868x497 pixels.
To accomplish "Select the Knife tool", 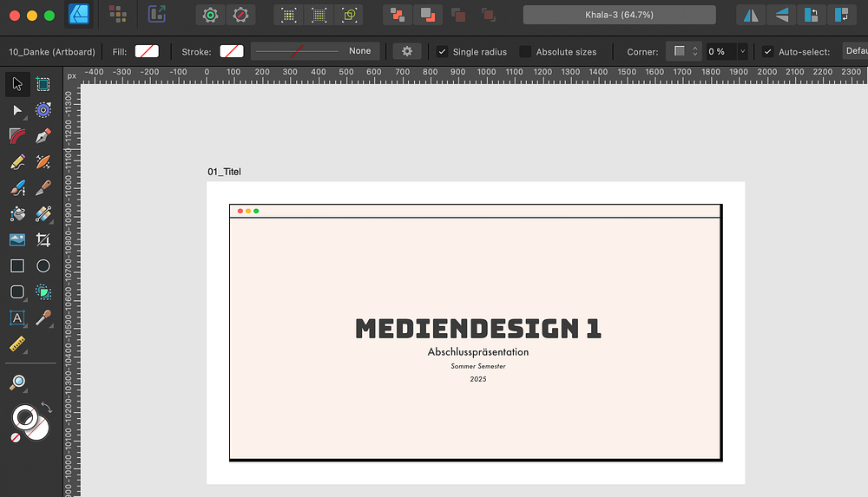I will [43, 188].
